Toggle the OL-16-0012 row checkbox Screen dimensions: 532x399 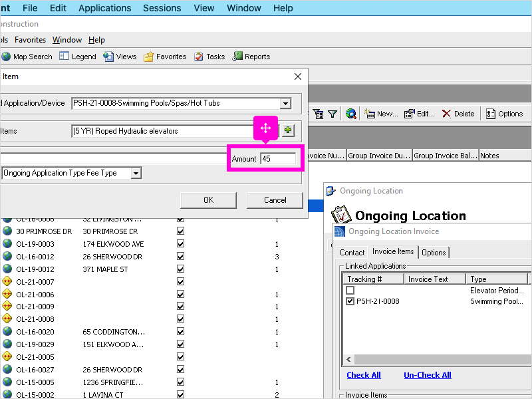(x=180, y=256)
